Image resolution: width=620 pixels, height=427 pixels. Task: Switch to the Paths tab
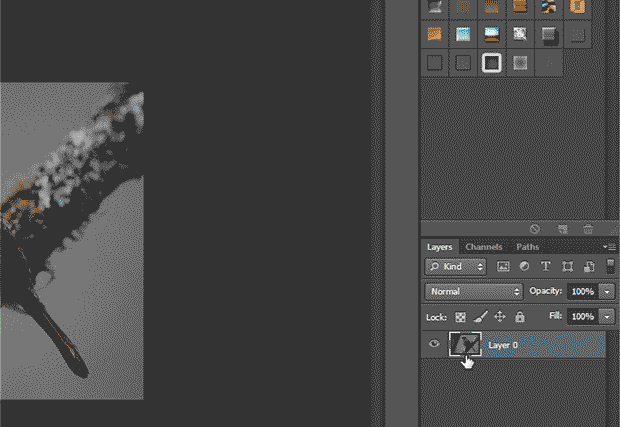pyautogui.click(x=527, y=247)
